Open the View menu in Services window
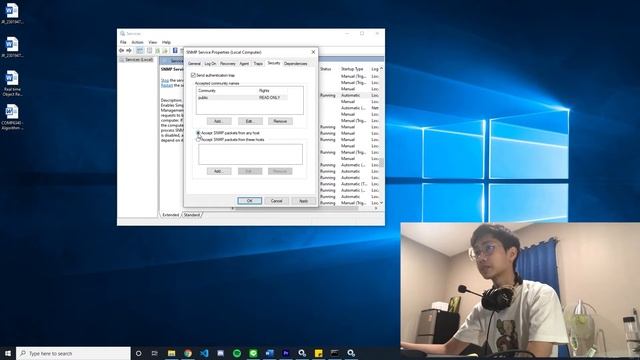The image size is (640, 360). (153, 42)
